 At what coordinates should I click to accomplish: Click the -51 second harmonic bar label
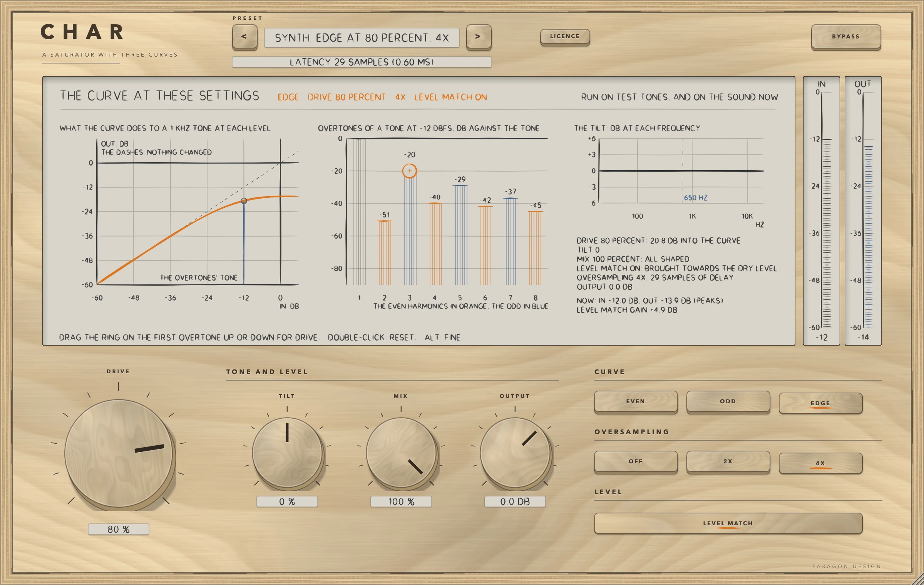click(385, 215)
